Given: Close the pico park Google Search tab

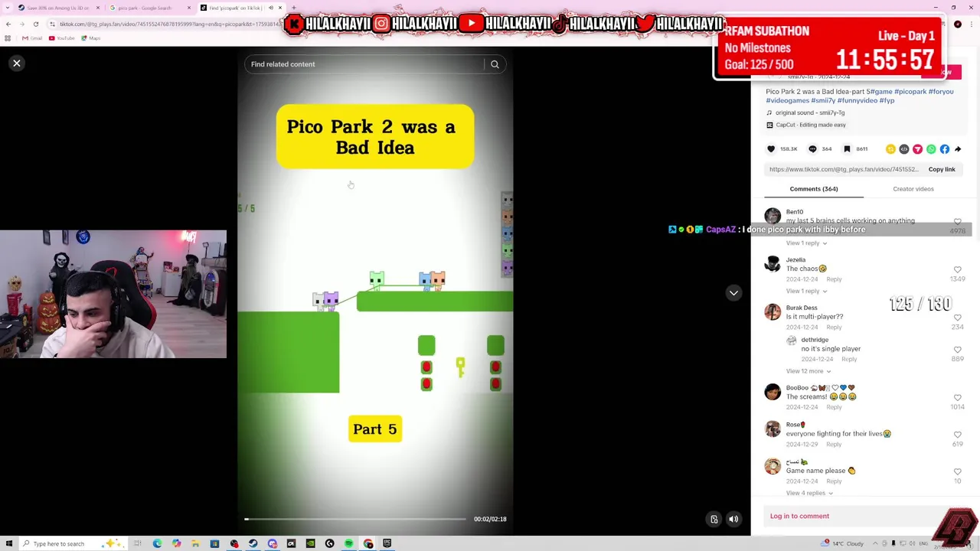Looking at the screenshot, I should pos(189,8).
